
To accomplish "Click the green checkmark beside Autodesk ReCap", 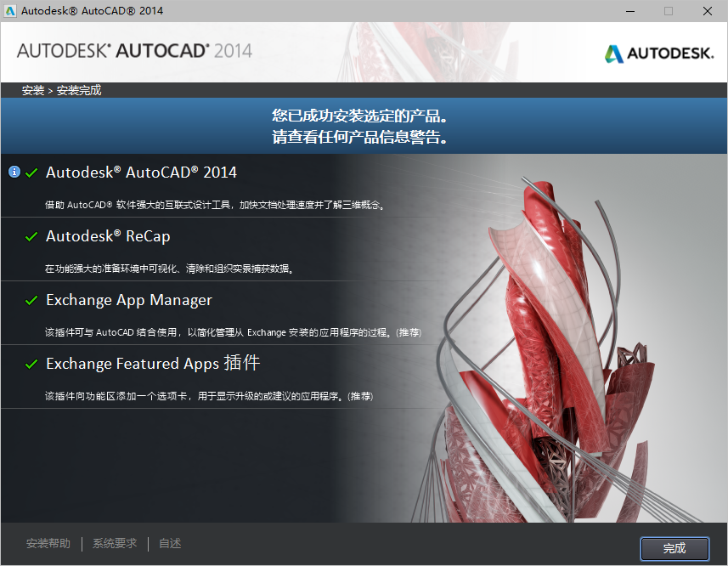I will (x=31, y=235).
